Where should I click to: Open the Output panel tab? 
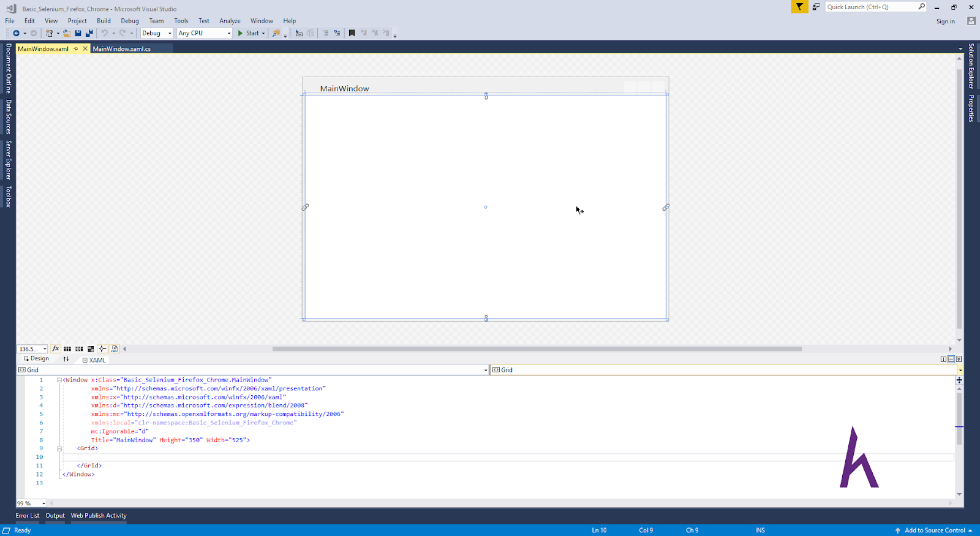55,516
